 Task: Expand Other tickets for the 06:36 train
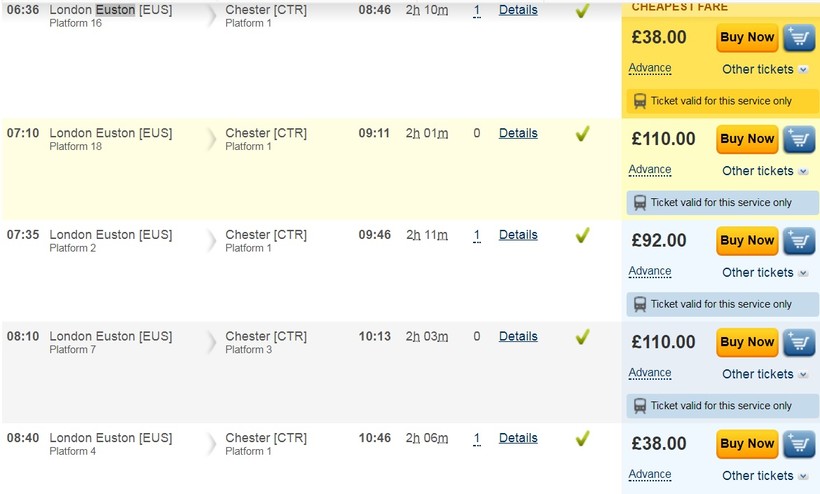pyautogui.click(x=765, y=69)
